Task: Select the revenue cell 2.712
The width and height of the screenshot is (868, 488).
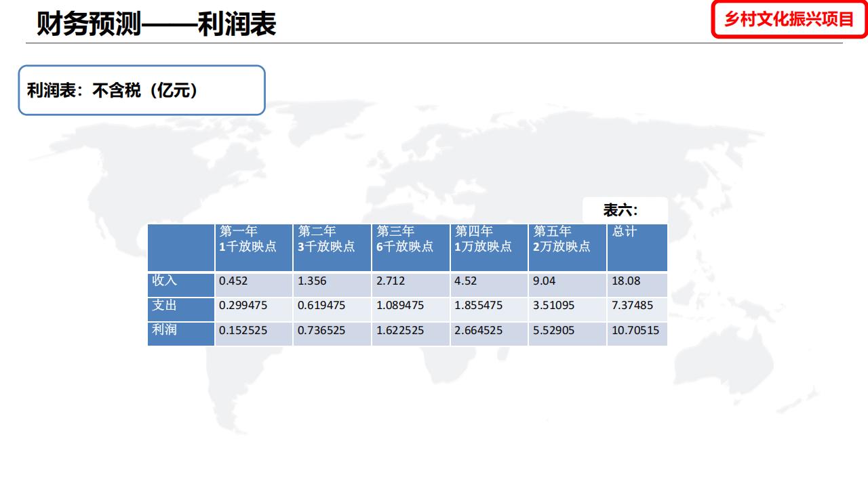Action: click(x=411, y=285)
